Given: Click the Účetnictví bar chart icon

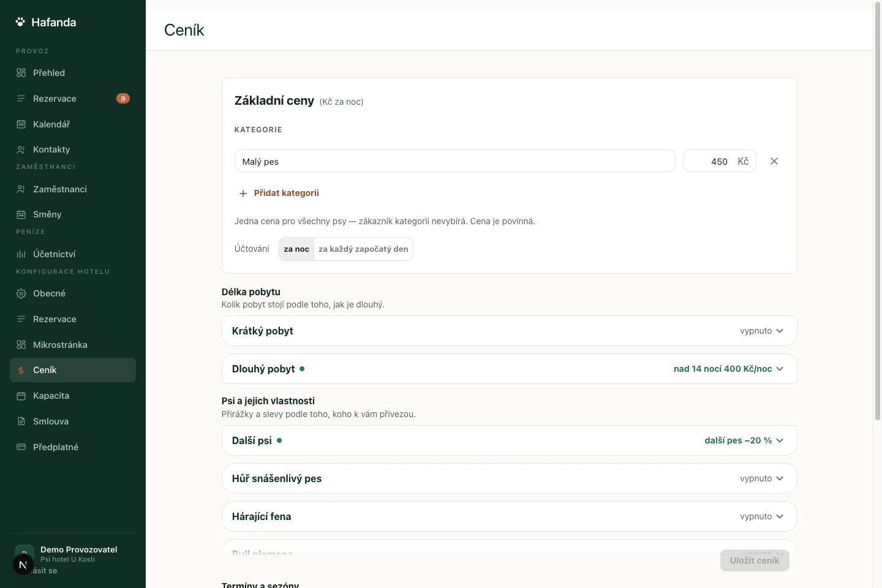Looking at the screenshot, I should click(21, 254).
